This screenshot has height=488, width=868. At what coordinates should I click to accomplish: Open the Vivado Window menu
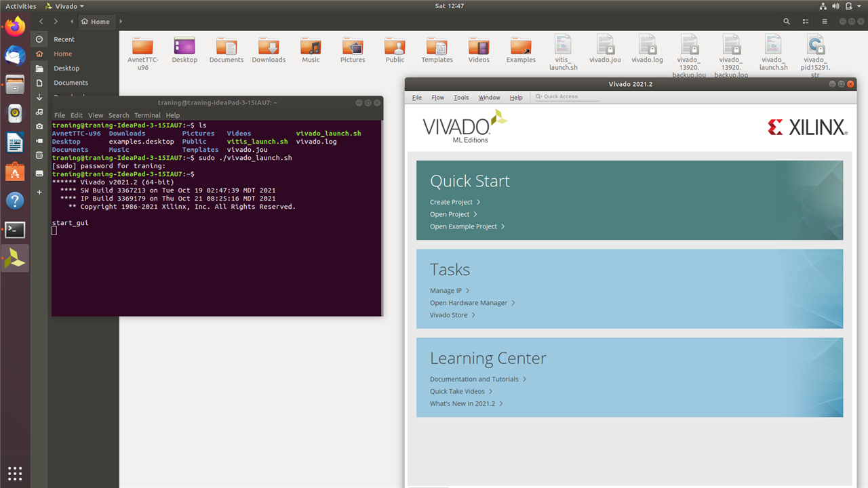pos(490,97)
